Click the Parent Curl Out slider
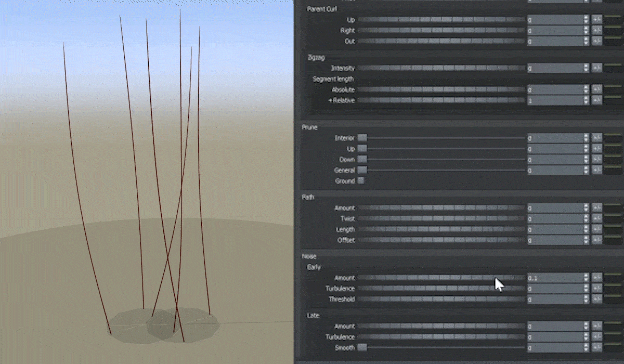 click(x=441, y=41)
